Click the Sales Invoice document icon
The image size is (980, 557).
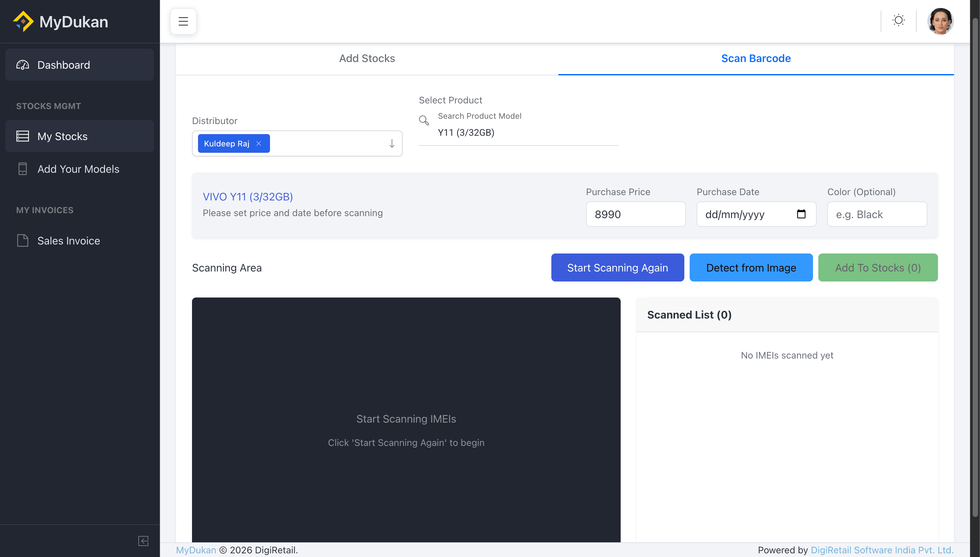click(x=23, y=240)
